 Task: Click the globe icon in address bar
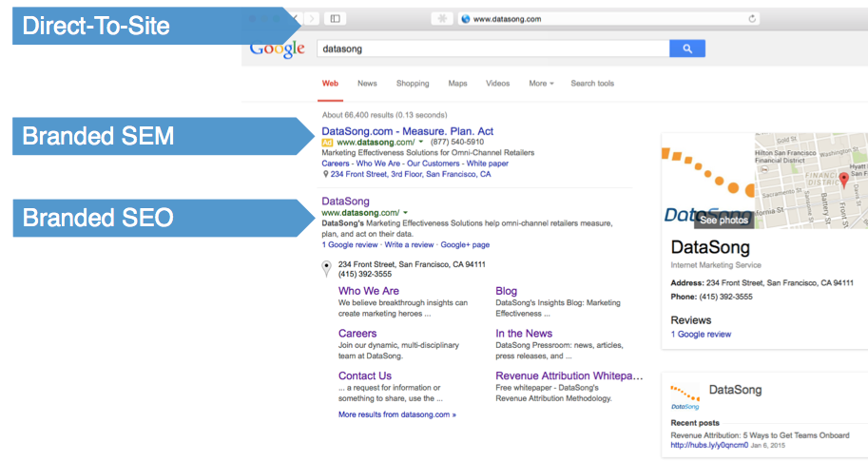tap(466, 19)
